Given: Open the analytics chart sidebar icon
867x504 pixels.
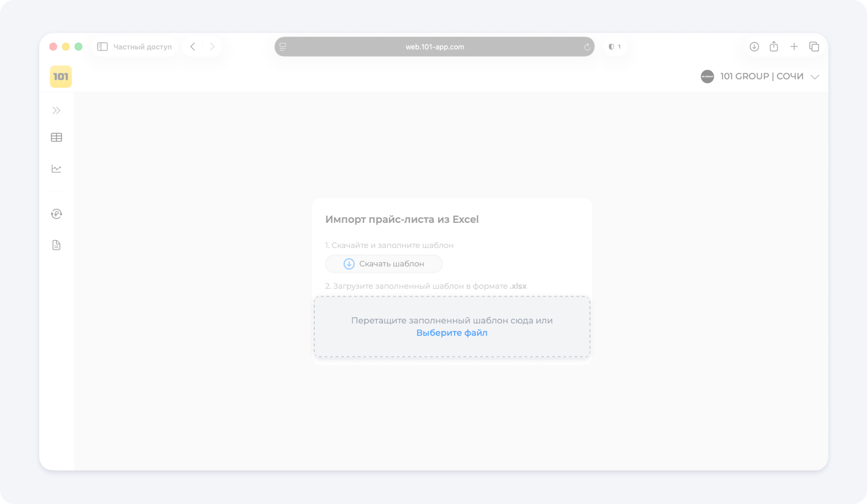Looking at the screenshot, I should point(56,169).
